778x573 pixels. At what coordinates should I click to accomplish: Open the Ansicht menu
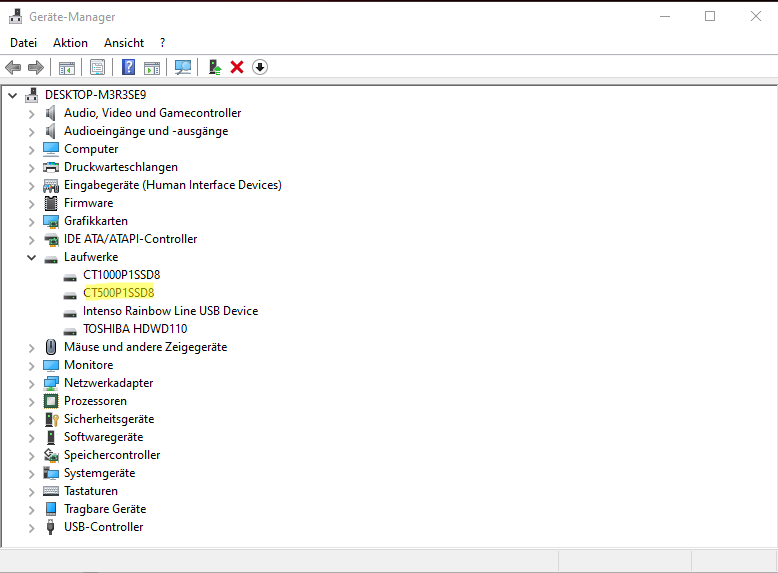[x=124, y=43]
